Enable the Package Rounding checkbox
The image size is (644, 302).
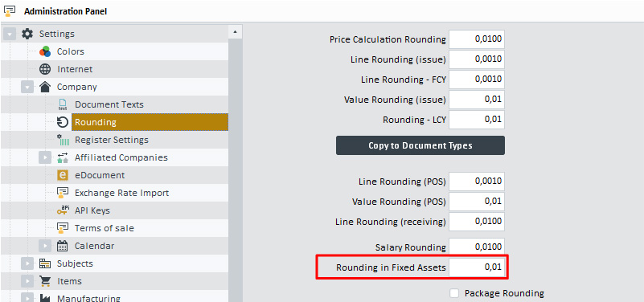click(454, 293)
